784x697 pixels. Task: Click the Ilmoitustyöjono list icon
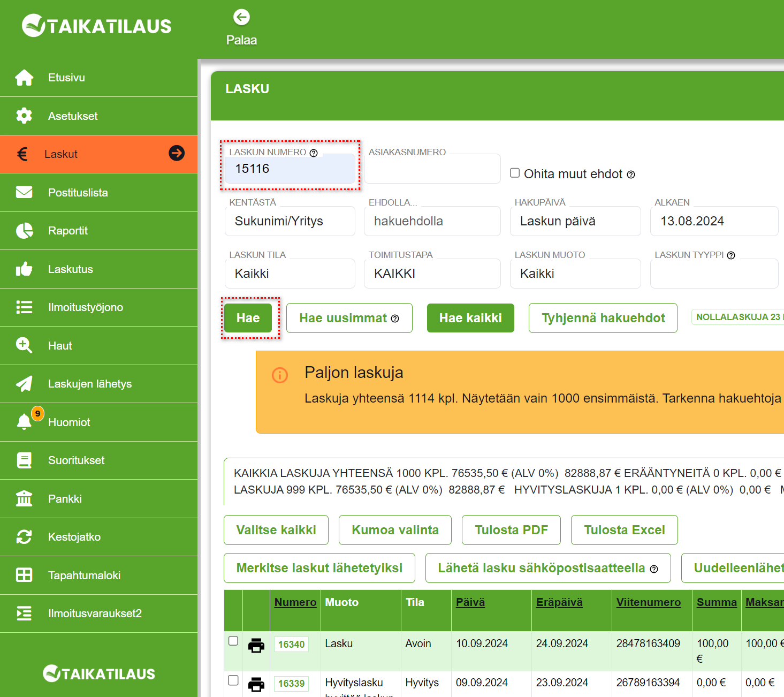tap(24, 307)
